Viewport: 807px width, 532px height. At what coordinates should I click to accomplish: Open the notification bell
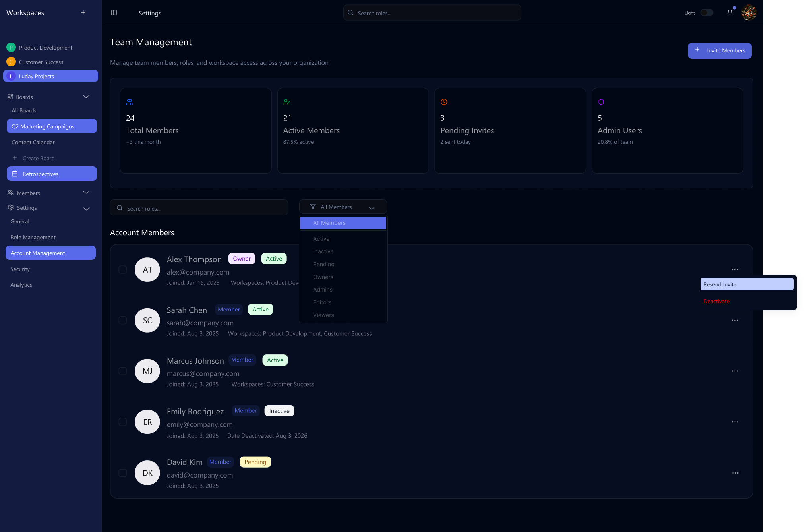(730, 12)
